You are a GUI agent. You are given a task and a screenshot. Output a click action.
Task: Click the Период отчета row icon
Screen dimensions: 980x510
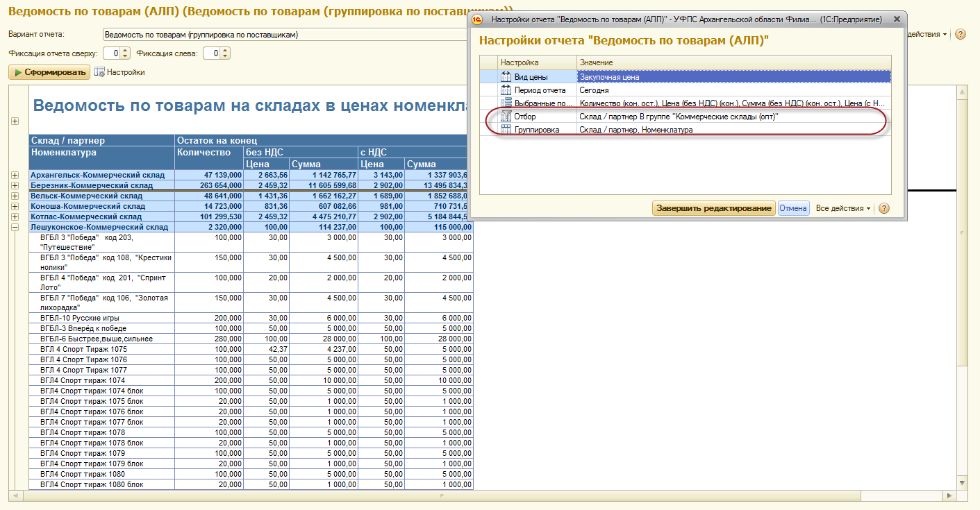[x=506, y=90]
